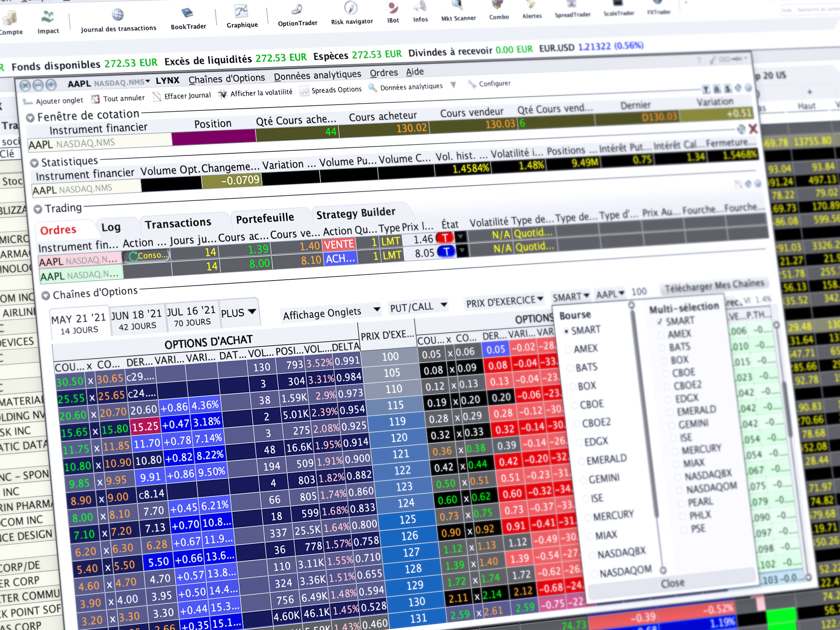The image size is (840, 630).
Task: Click Données analytiques magnifier toolbar item
Action: pyautogui.click(x=406, y=87)
